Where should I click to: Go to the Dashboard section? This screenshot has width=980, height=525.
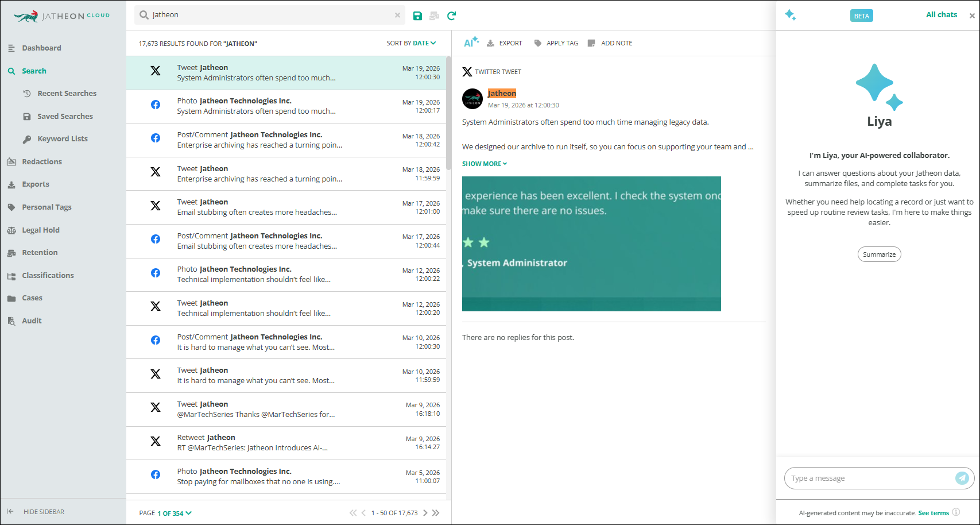point(42,48)
